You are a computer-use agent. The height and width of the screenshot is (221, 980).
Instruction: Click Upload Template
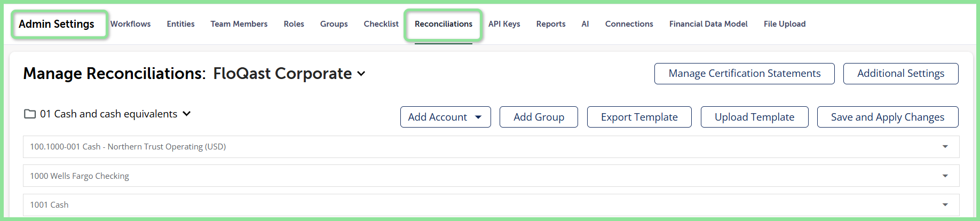pos(755,117)
